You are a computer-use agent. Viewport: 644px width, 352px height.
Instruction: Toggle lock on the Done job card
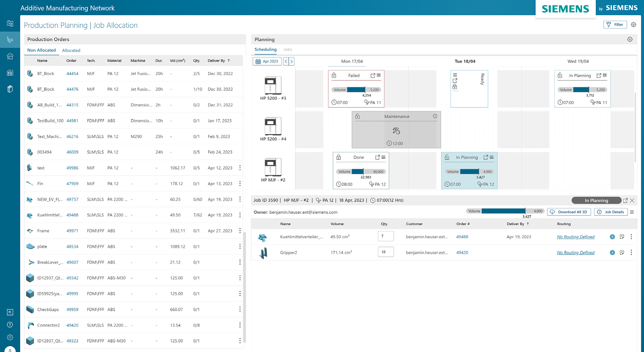[339, 157]
